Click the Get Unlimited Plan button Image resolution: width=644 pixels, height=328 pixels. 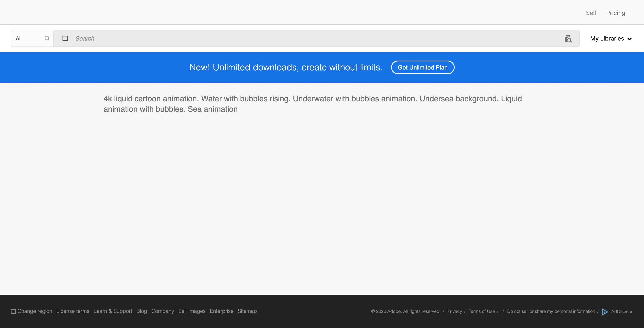(x=422, y=67)
